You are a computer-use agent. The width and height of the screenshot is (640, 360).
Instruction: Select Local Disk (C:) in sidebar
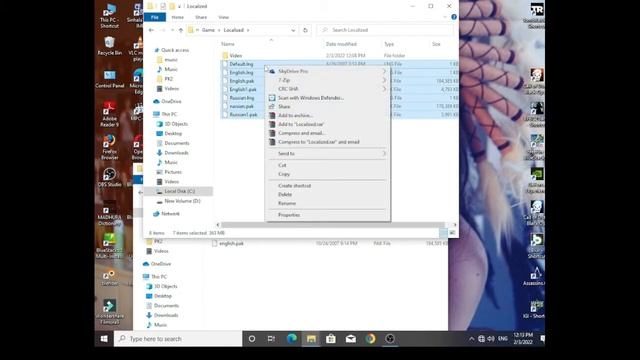(180, 191)
